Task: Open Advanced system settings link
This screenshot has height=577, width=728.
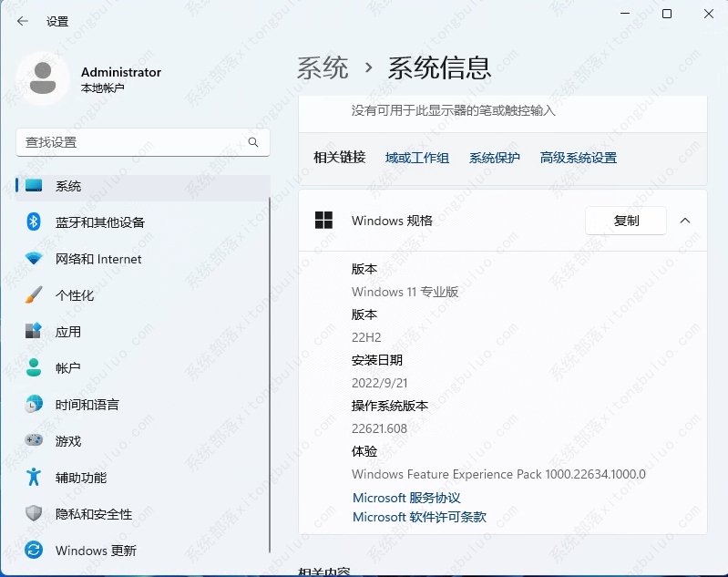Action: (579, 158)
